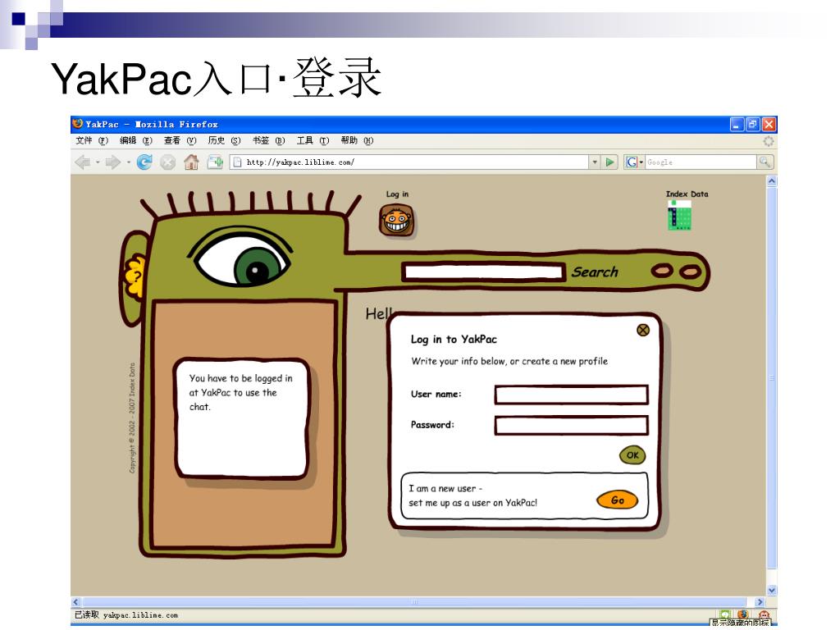Click the orange Go button for new user
The image size is (840, 630).
617,500
